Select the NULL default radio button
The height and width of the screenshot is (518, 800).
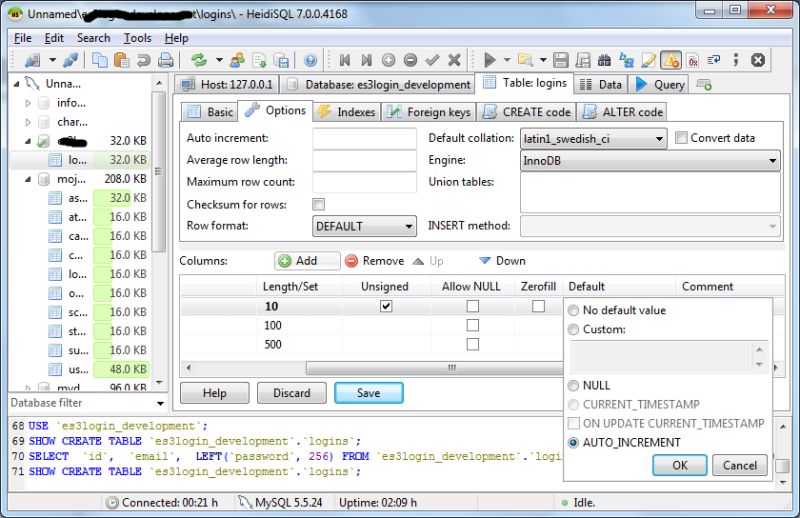click(573, 385)
